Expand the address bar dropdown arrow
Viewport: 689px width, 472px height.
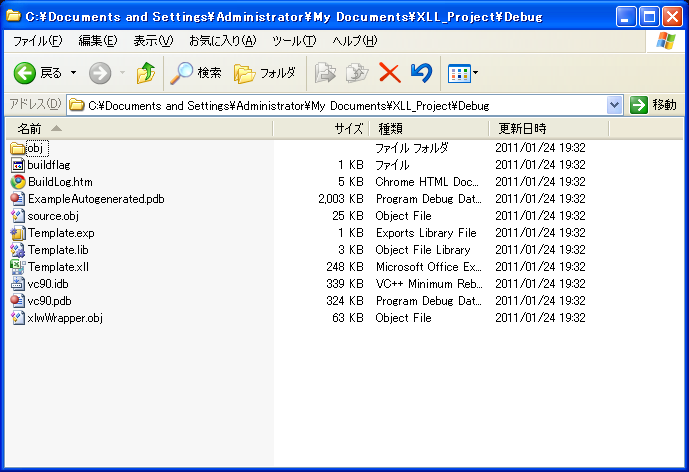[x=614, y=105]
